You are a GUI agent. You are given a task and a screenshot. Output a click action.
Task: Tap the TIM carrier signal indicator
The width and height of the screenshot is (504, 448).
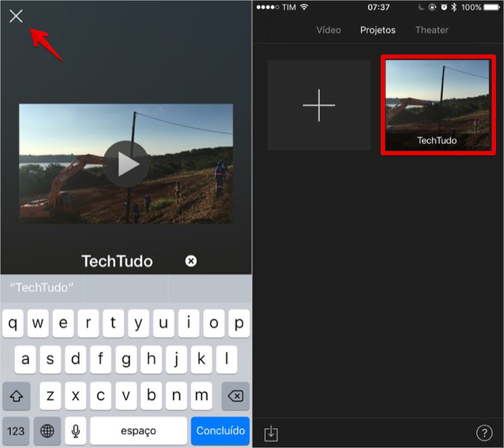[x=276, y=7]
